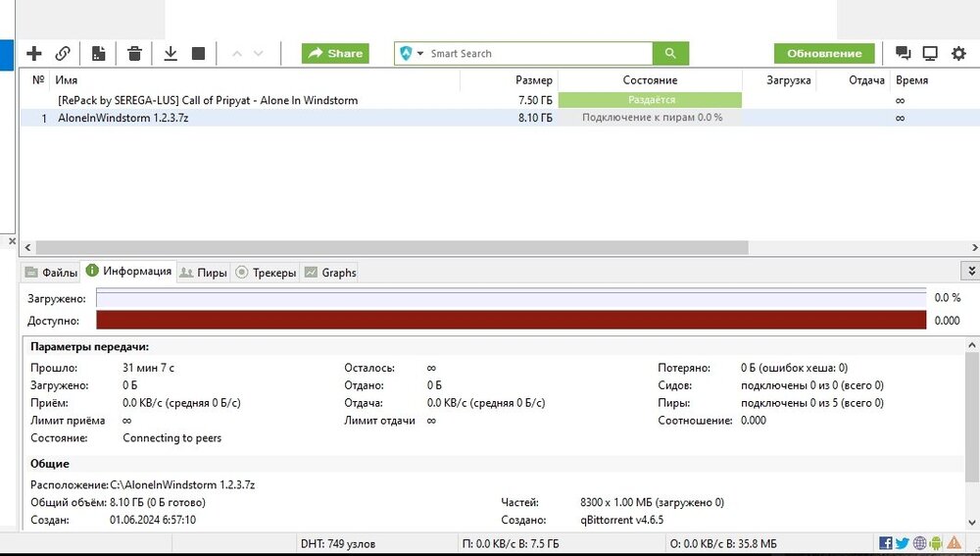Click the 8.10 ГБ size cell
This screenshot has width=980, height=556.
(535, 118)
